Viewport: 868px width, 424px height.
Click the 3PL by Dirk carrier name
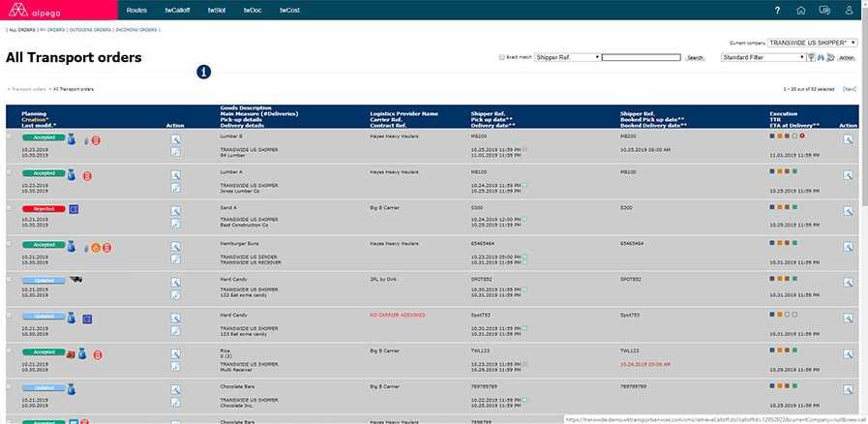tap(383, 280)
